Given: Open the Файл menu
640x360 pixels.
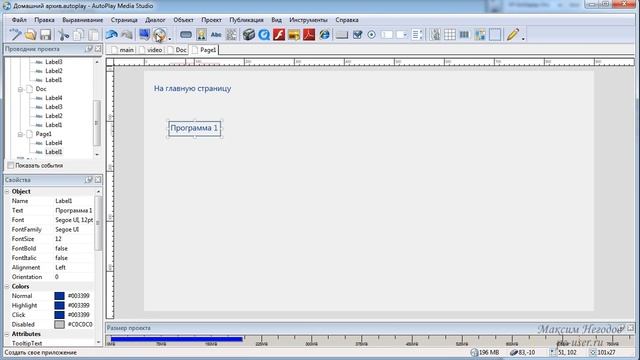Looking at the screenshot, I should point(19,20).
